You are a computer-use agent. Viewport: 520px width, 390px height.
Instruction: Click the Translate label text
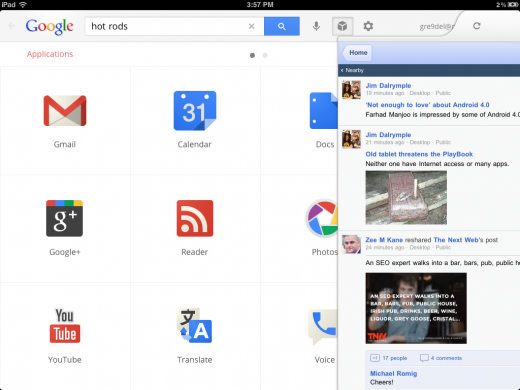(195, 360)
